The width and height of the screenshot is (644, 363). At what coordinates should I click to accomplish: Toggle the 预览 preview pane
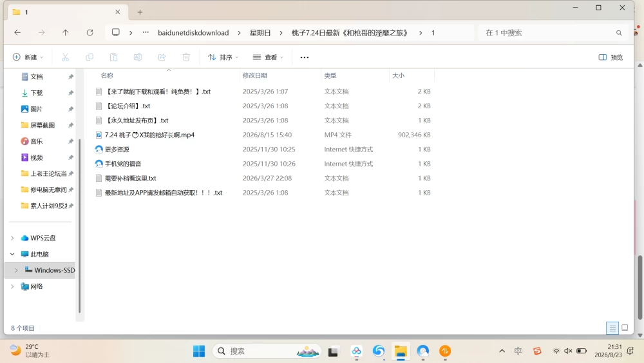coord(611,57)
